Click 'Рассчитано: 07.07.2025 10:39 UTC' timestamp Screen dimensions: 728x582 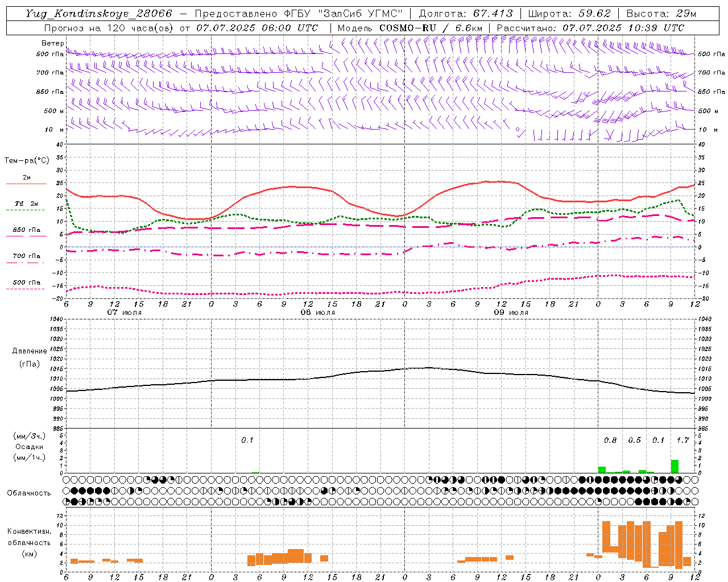point(590,28)
